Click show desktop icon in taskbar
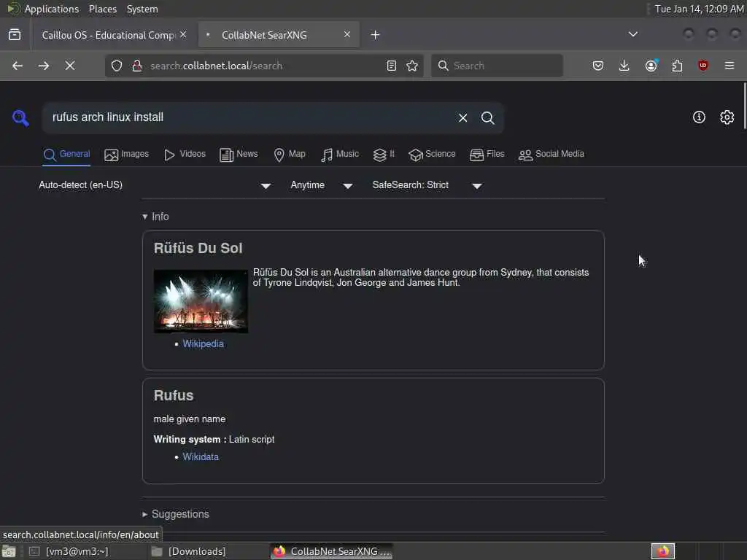This screenshot has height=560, width=747. pos(9,551)
